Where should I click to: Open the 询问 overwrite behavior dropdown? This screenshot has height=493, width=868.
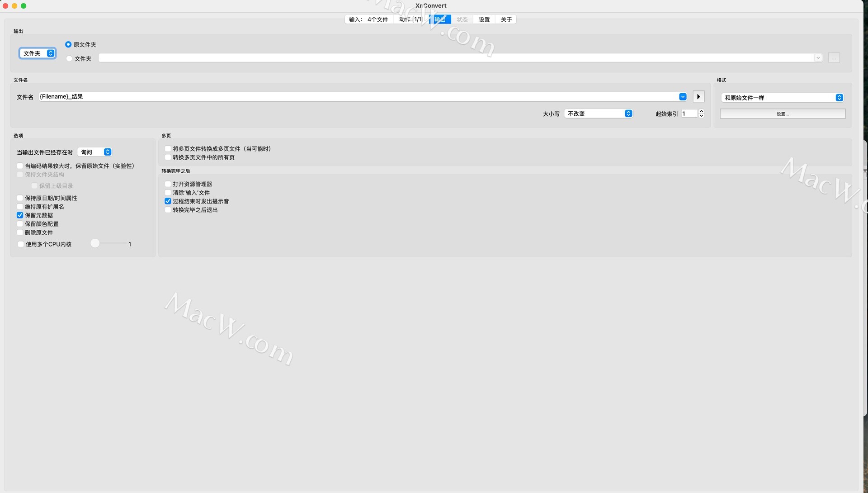pyautogui.click(x=95, y=152)
